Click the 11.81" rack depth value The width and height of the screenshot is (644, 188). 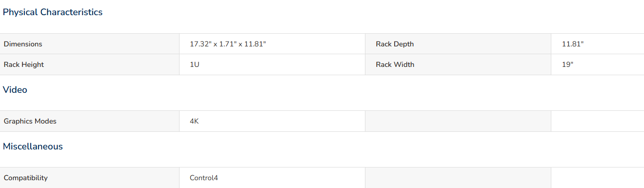[573, 44]
